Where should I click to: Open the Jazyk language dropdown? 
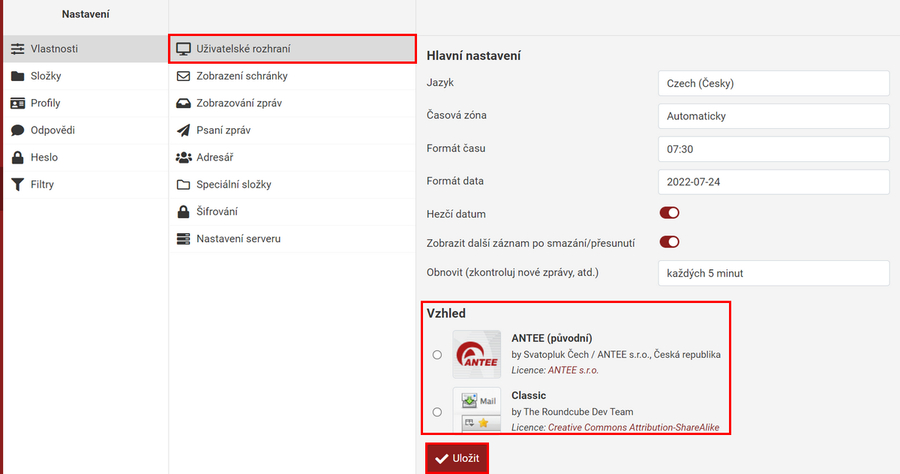click(773, 84)
